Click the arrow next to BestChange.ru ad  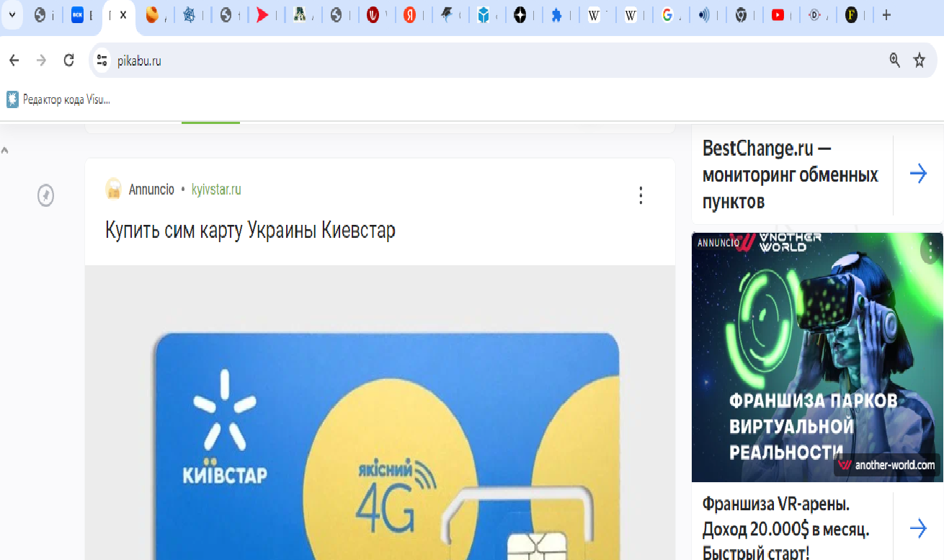[x=918, y=174]
